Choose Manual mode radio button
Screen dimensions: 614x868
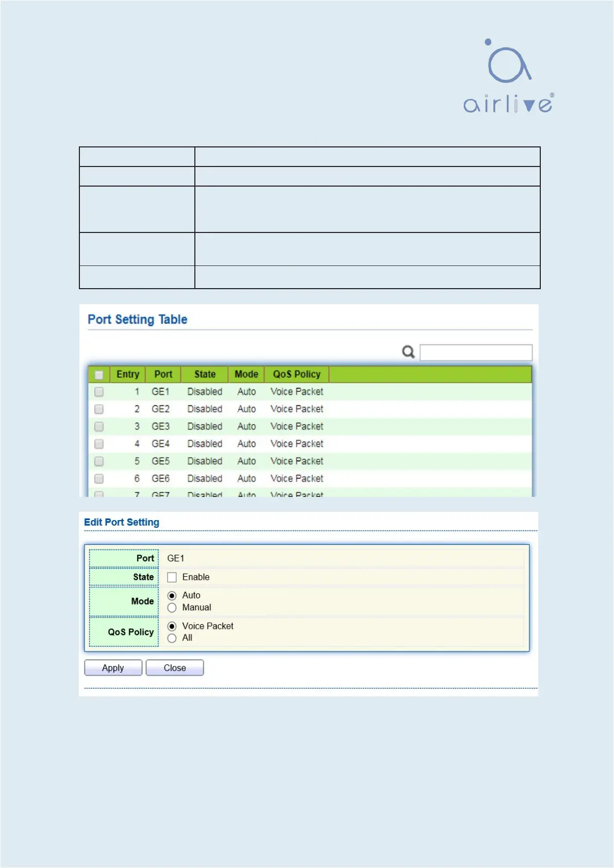coord(172,608)
